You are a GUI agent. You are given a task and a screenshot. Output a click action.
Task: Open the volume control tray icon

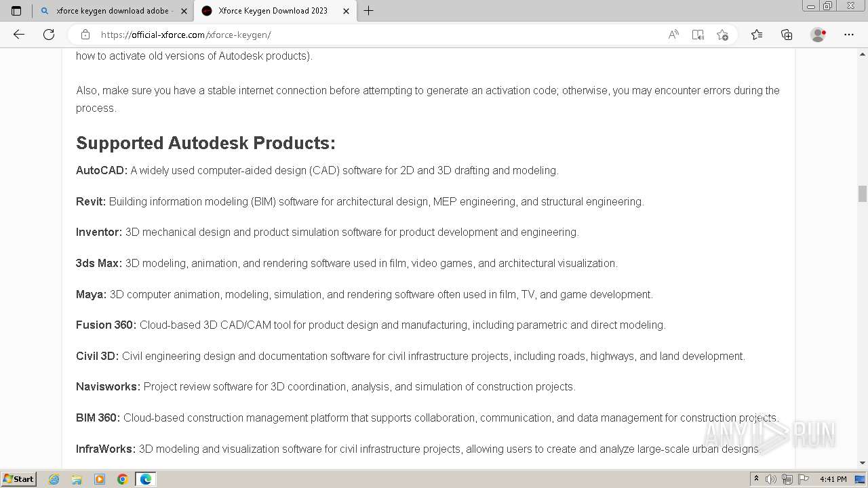771,479
